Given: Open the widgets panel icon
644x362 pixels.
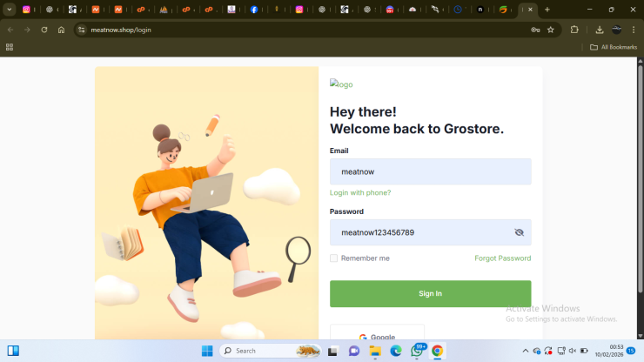Looking at the screenshot, I should pyautogui.click(x=13, y=351).
